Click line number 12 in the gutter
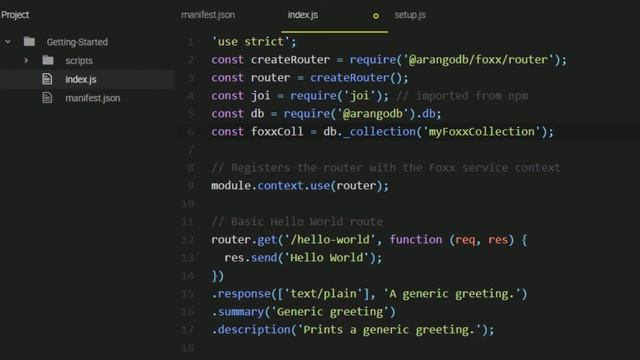The height and width of the screenshot is (360, 640). [187, 240]
